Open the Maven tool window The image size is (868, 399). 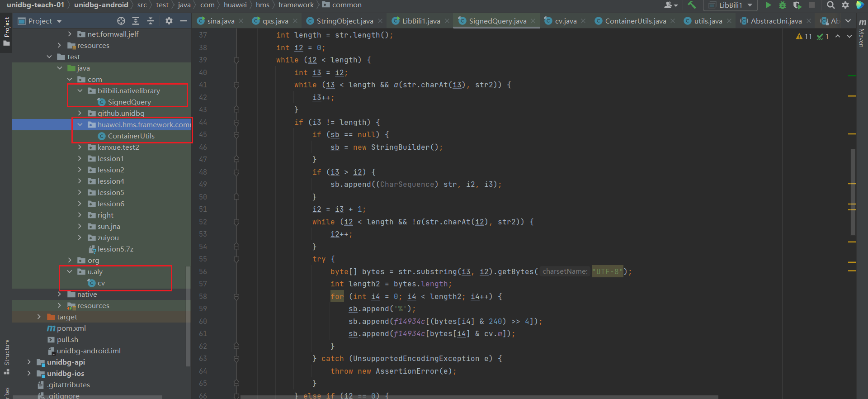(x=862, y=34)
